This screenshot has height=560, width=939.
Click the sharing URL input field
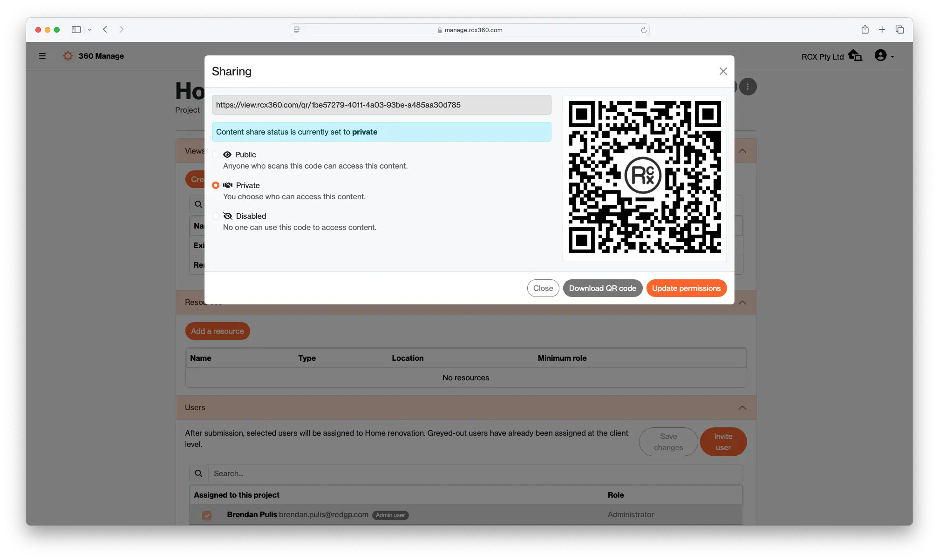pos(381,105)
